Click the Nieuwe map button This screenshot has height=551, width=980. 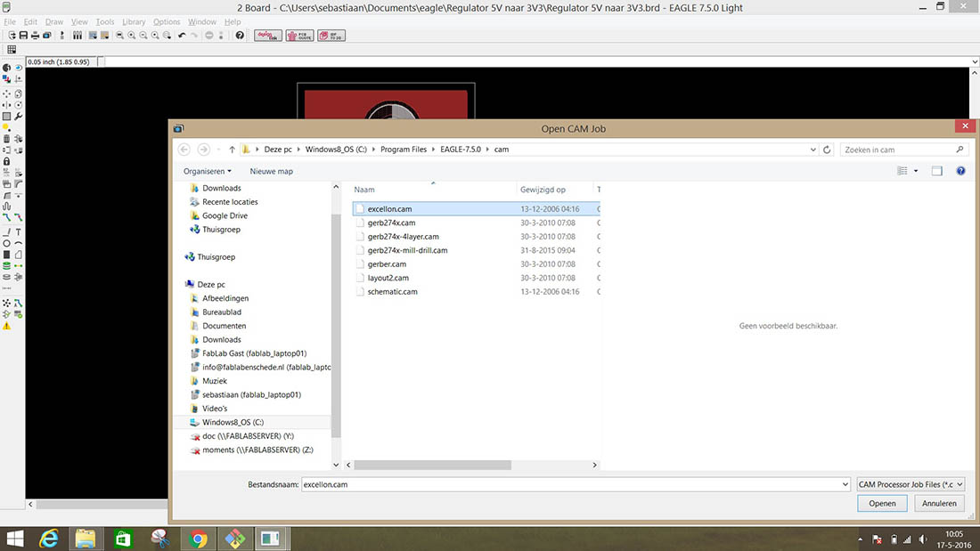(x=271, y=171)
